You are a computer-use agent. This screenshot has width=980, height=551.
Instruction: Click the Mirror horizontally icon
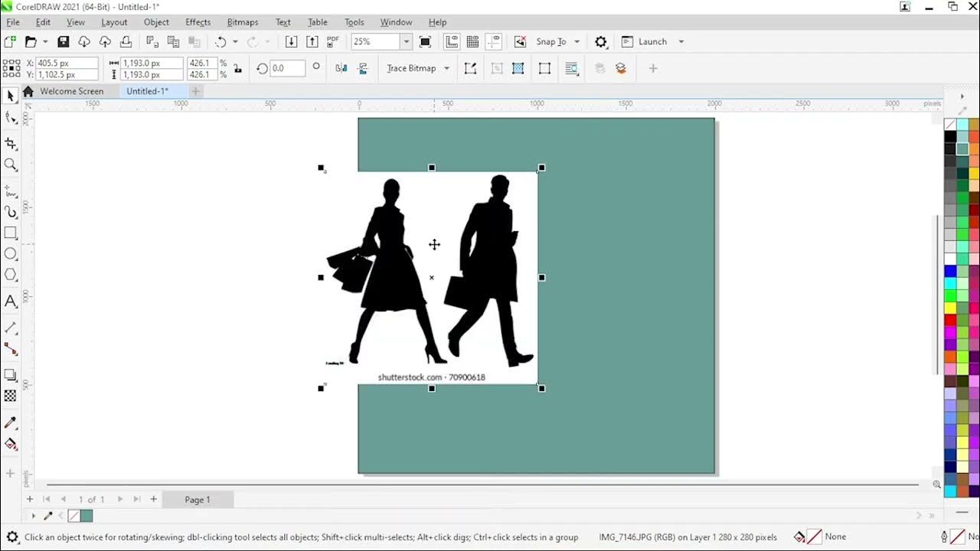[x=341, y=68]
